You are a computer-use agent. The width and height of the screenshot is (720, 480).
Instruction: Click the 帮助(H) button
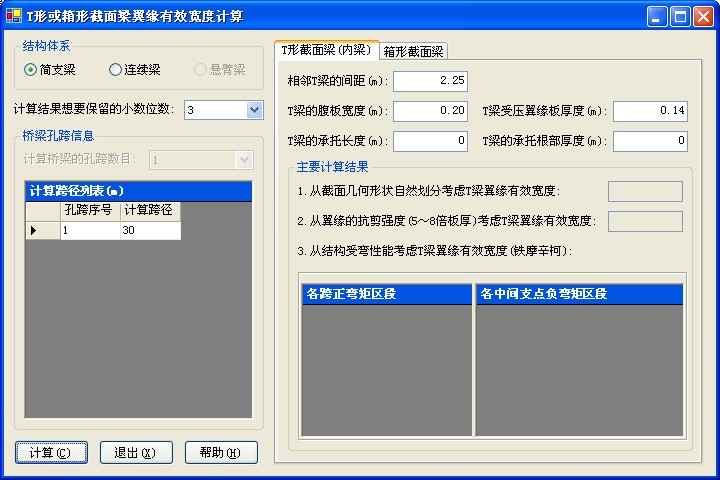221,452
